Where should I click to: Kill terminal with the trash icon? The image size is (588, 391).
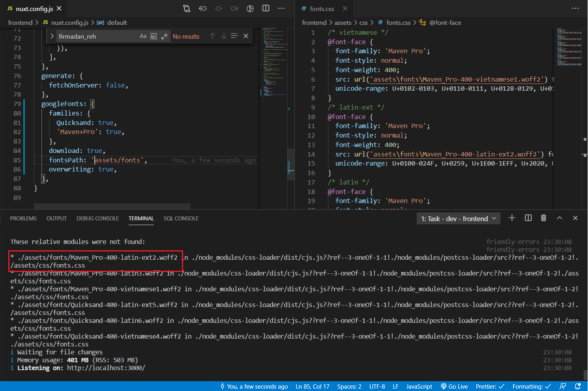(543, 218)
